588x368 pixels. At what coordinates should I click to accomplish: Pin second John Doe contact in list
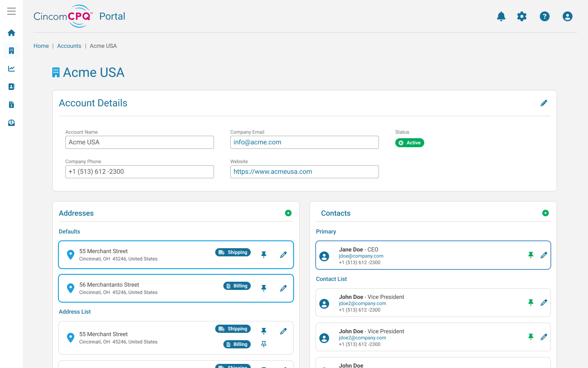(x=531, y=337)
